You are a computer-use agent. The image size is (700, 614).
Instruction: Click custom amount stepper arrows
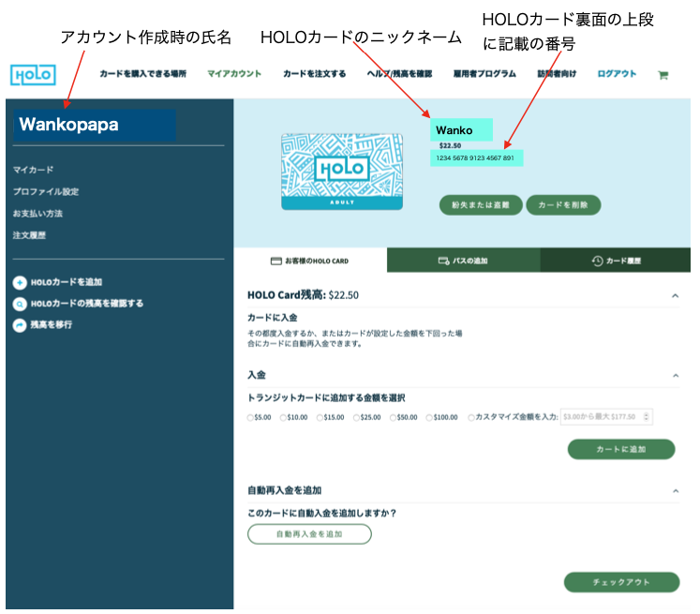646,417
